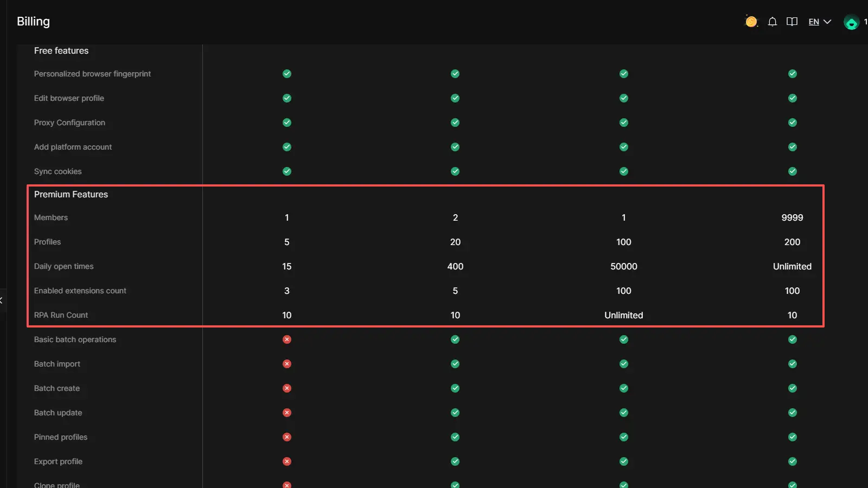The height and width of the screenshot is (488, 868).
Task: Click Unlimited in the RPA Run Count row
Action: pyautogui.click(x=623, y=315)
